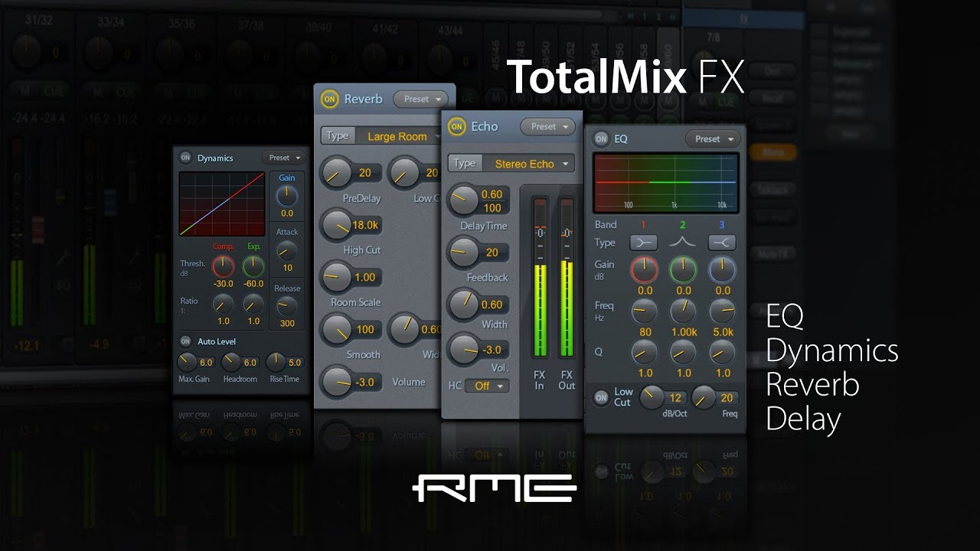Click the Reverb Room Scale knob

click(x=335, y=276)
